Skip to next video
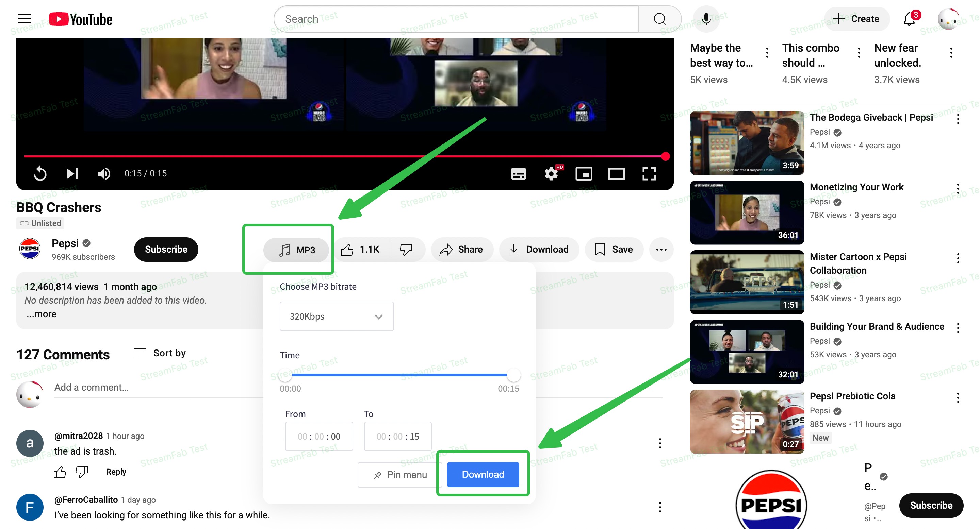Image resolution: width=980 pixels, height=529 pixels. (72, 174)
